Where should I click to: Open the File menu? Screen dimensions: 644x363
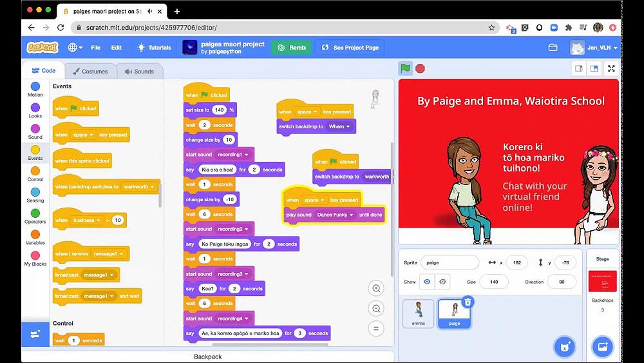96,48
